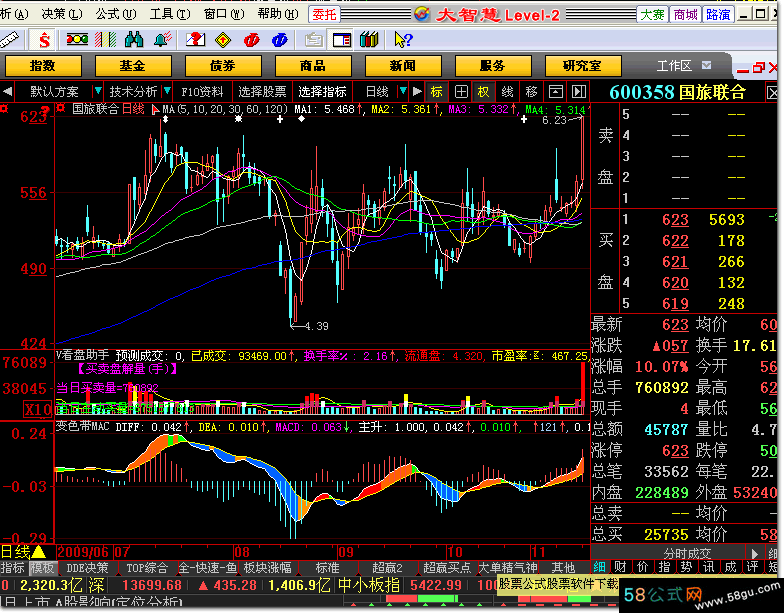Toggle the 移 move button
This screenshot has height=613, width=784.
coord(532,92)
